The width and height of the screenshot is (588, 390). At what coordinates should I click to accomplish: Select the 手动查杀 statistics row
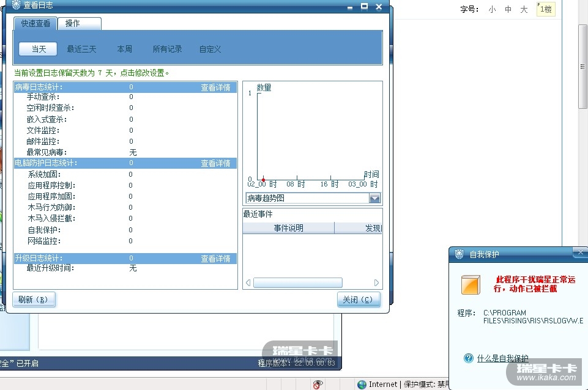(125, 97)
